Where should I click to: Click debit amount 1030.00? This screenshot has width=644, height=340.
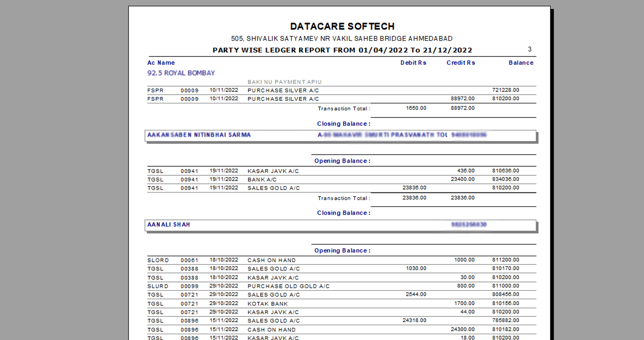(x=416, y=268)
